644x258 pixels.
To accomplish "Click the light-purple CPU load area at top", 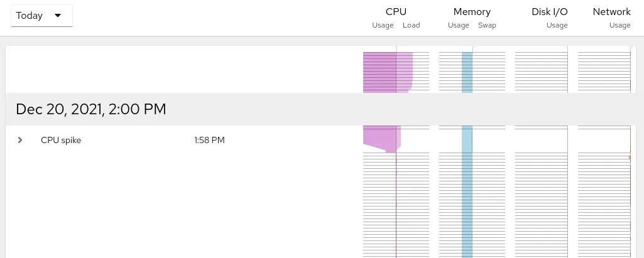I will [405, 70].
